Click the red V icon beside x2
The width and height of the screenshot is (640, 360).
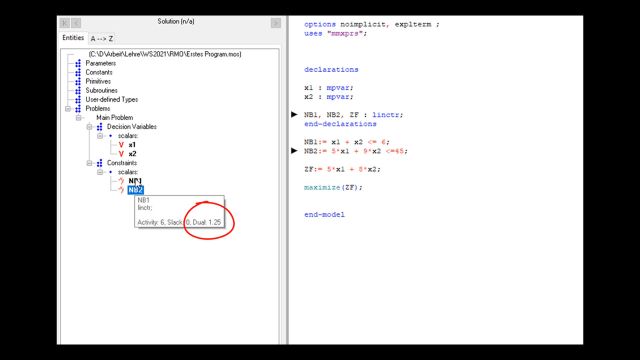point(121,154)
